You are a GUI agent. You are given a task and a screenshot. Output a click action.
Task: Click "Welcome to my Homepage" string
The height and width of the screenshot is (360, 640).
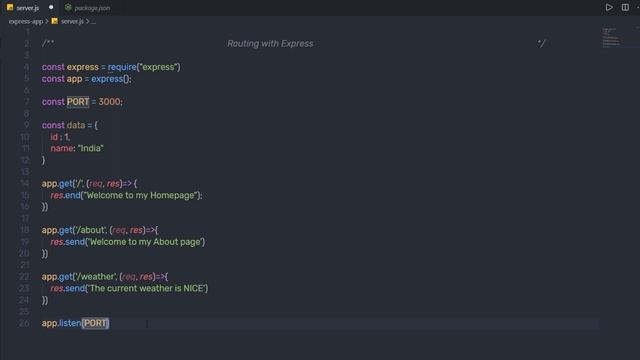pos(141,195)
